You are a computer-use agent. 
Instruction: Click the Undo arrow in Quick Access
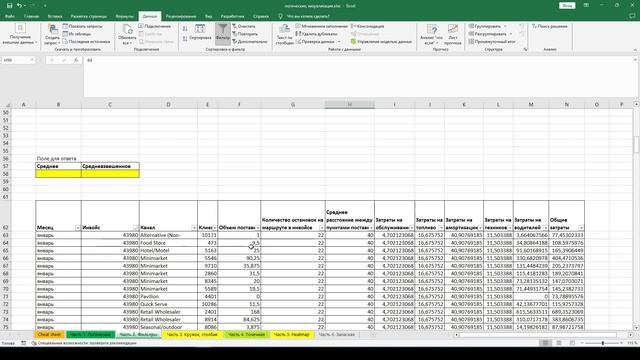click(19, 6)
